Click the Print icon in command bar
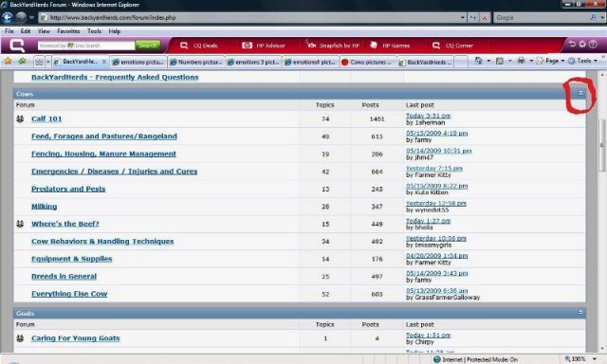 tap(522, 61)
